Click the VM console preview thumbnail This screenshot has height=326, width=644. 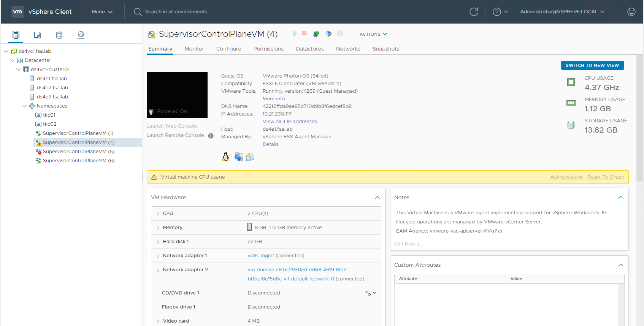pos(177,95)
